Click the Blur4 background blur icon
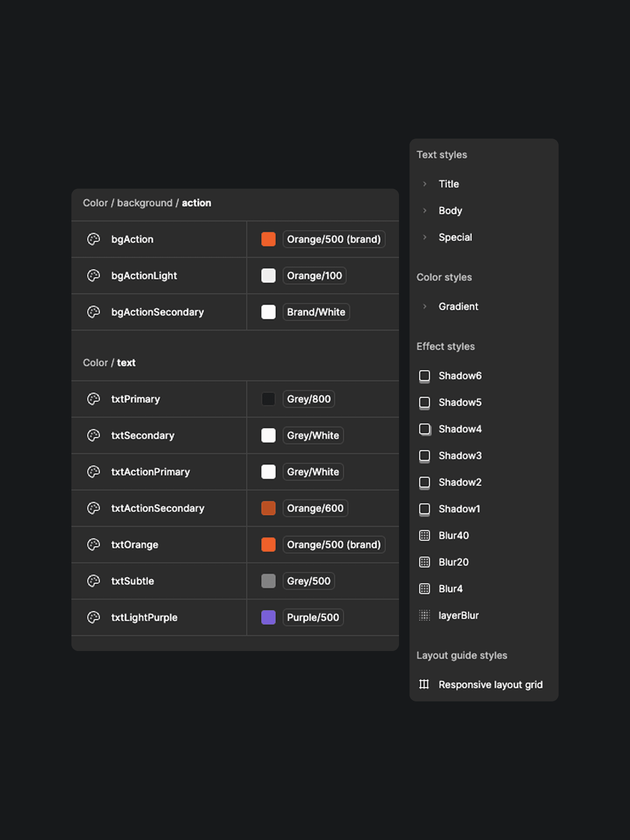The image size is (630, 840). pos(425,589)
